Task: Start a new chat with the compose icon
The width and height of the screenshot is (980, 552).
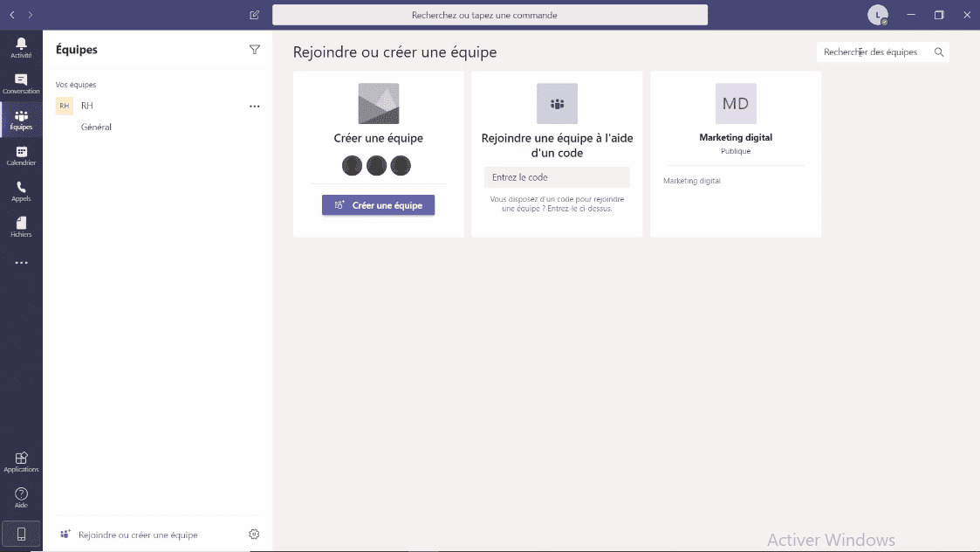Action: point(254,14)
